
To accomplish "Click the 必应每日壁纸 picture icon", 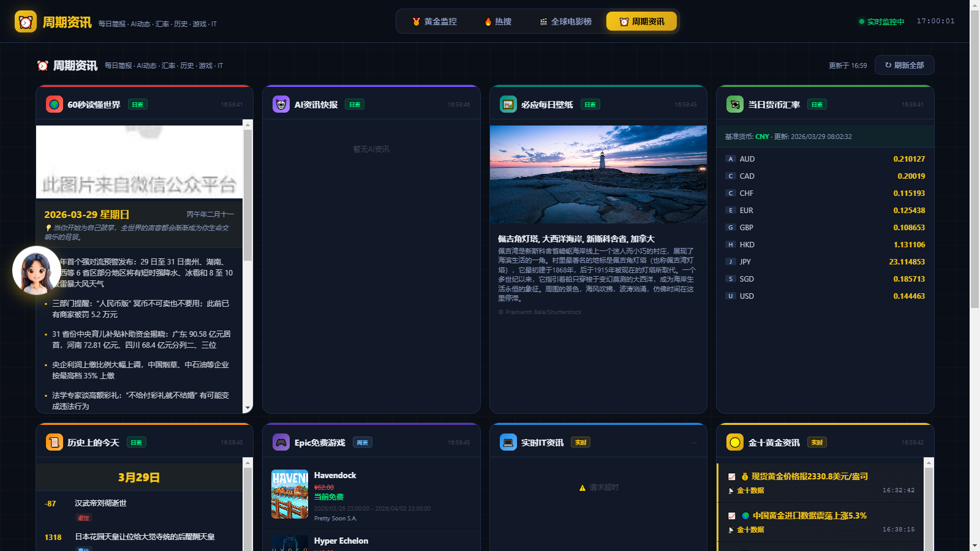I will 508,104.
